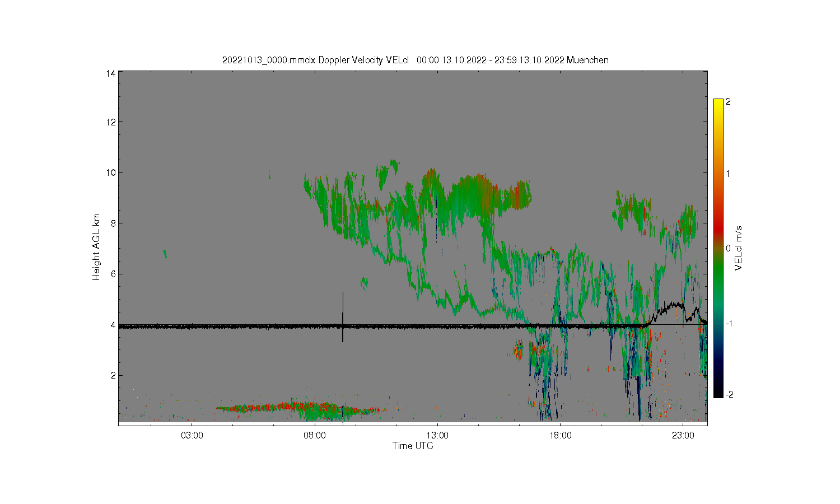840x504 pixels.
Task: Click the height tick label 6
Action: coord(113,274)
